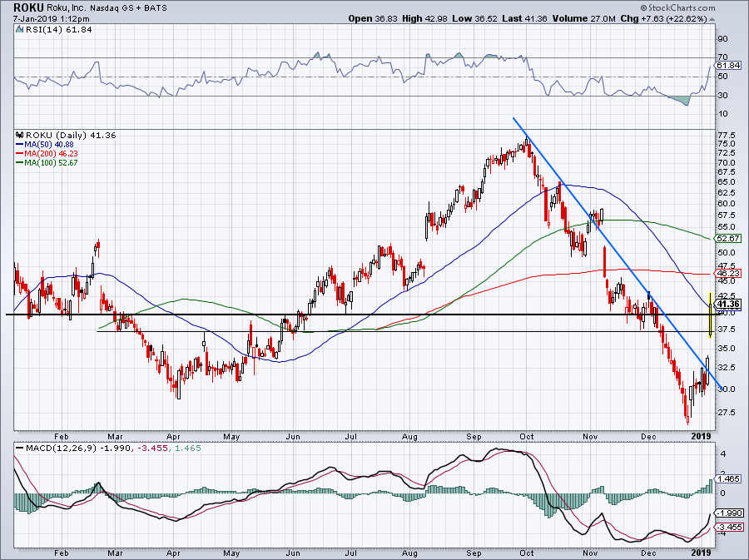Click the 'RSI(14) 61.84' panel label
The width and height of the screenshot is (749, 560).
tap(59, 30)
